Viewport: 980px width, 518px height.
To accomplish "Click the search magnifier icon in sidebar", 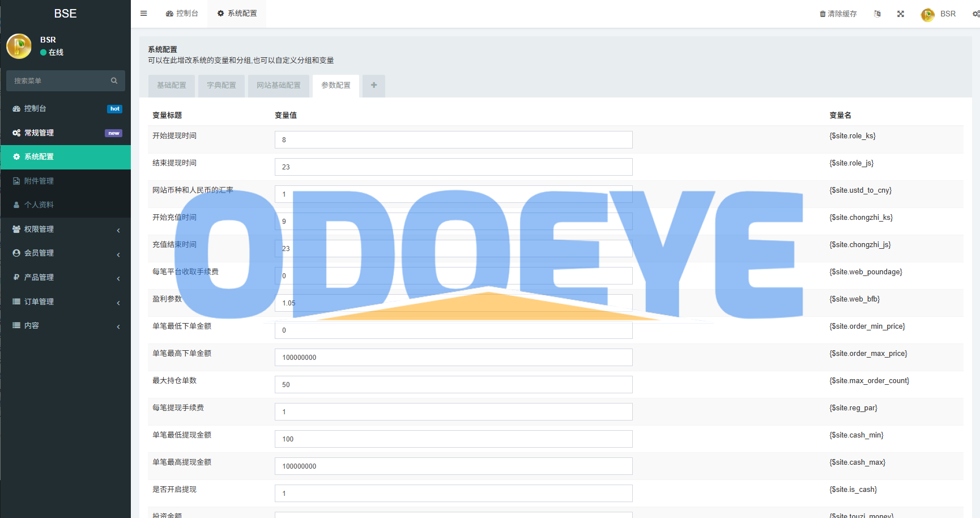I will click(114, 80).
